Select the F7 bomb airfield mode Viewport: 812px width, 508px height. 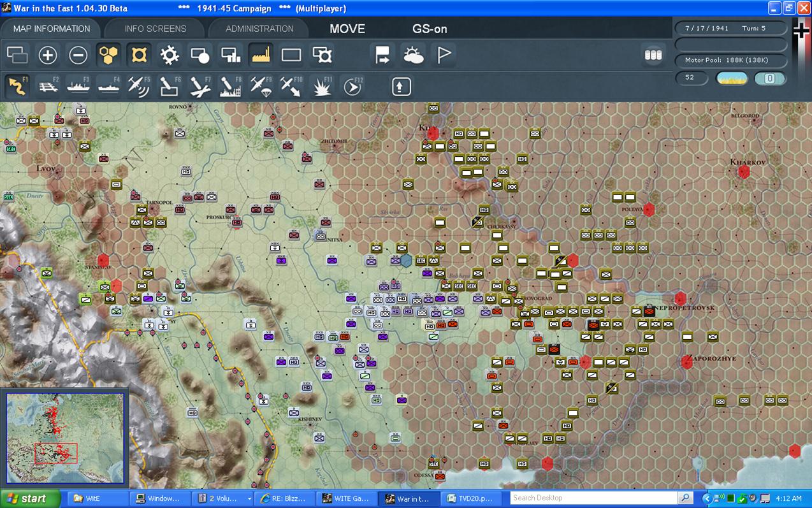coord(200,85)
